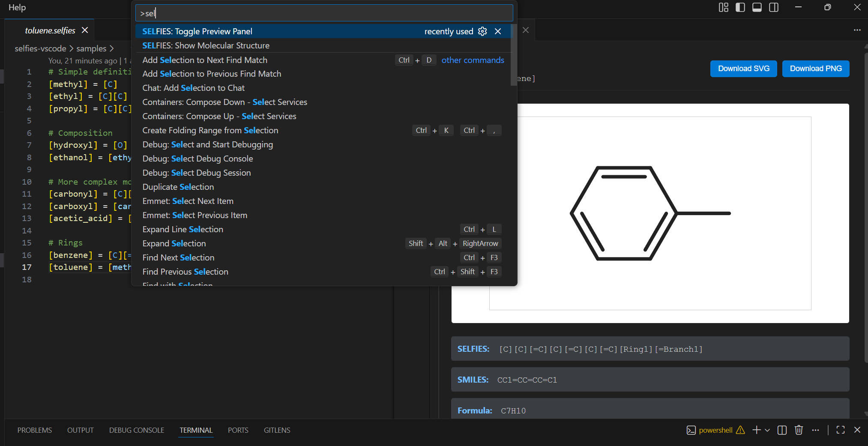Switch to OUTPUT panel tab
The height and width of the screenshot is (446, 868).
(80, 430)
